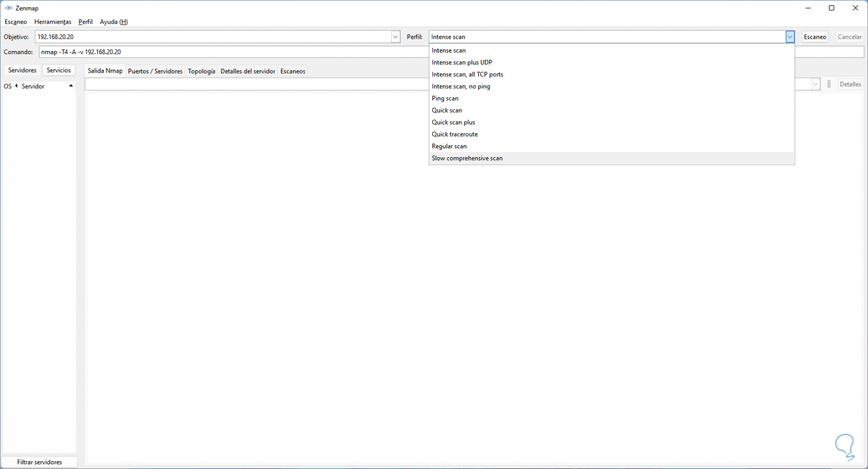This screenshot has width=868, height=469.
Task: Select Ping scan profile
Action: click(612, 98)
